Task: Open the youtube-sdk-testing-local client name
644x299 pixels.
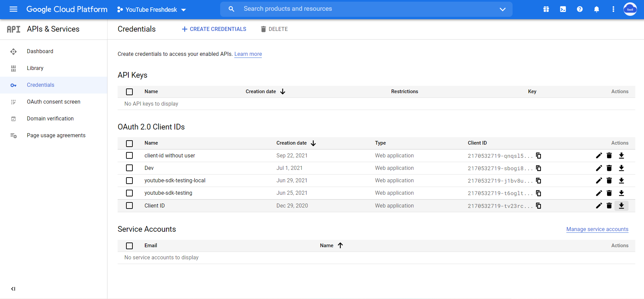Action: 175,181
